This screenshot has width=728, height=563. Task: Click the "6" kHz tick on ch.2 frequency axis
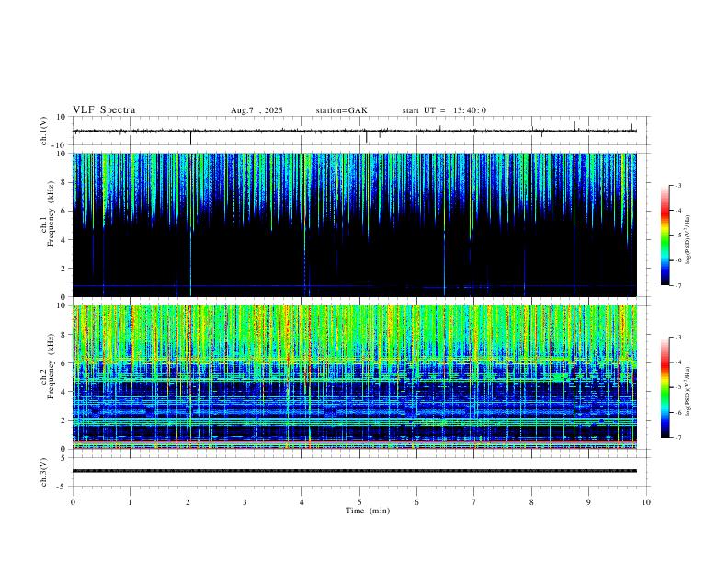[64, 363]
